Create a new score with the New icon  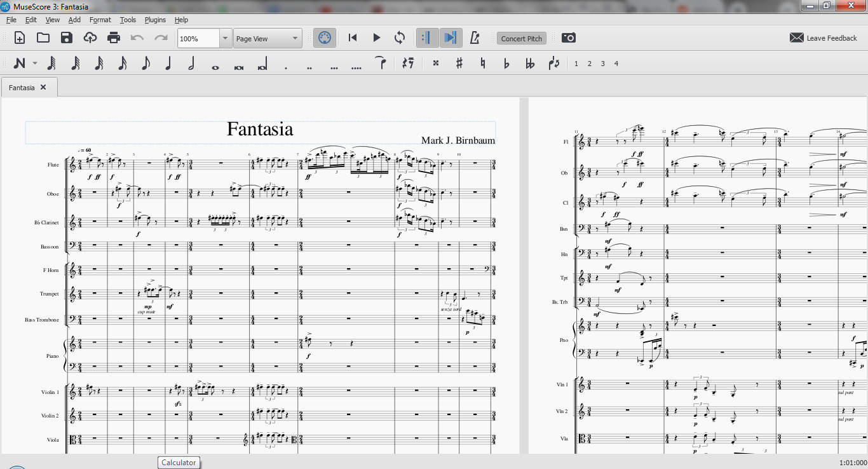pos(20,38)
